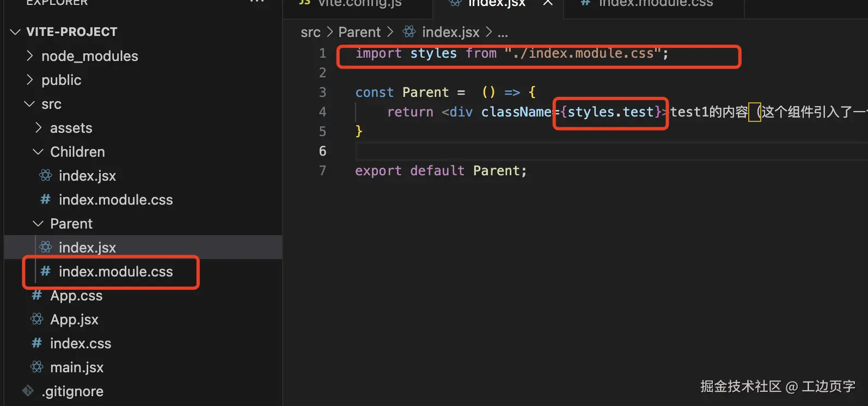
Task: Click the './index.module.css' import path string
Action: [583, 53]
